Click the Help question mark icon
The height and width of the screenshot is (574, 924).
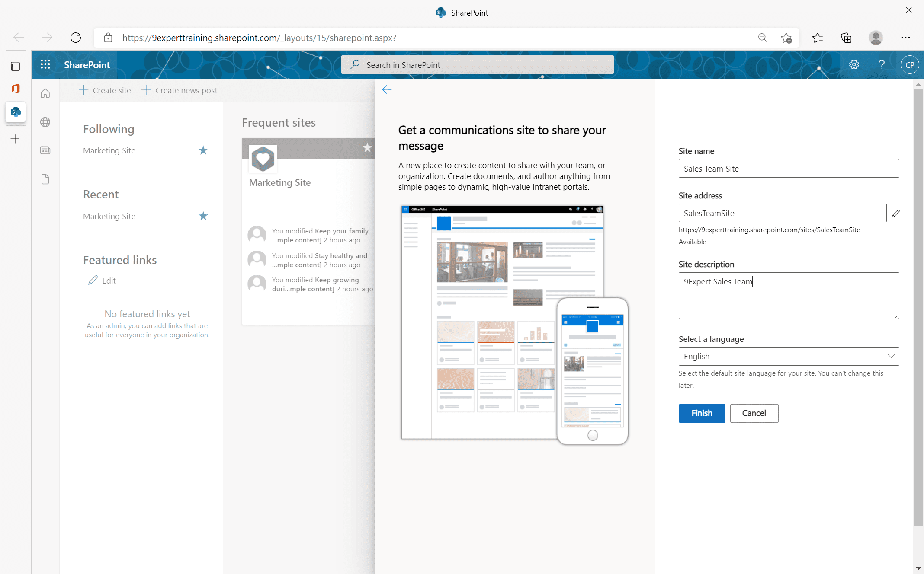882,64
